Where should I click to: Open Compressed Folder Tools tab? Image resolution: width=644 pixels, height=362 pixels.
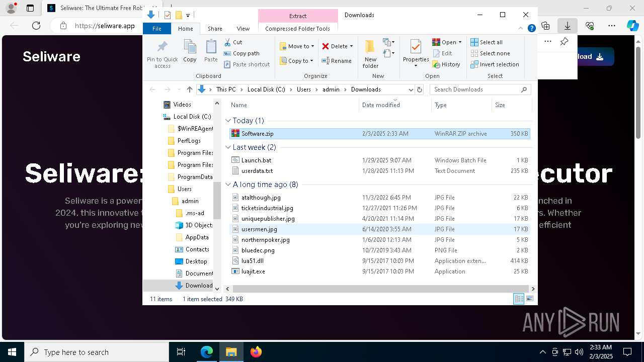pos(298,29)
